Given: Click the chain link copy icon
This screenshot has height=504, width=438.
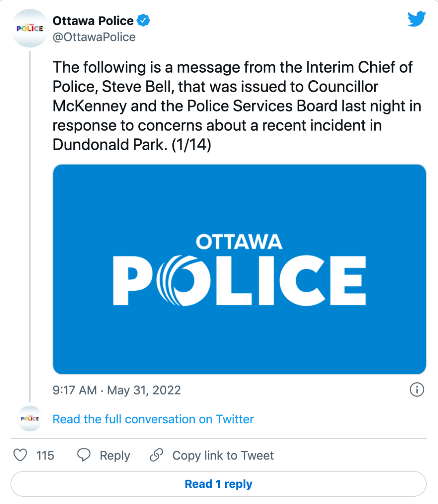Looking at the screenshot, I should [157, 455].
